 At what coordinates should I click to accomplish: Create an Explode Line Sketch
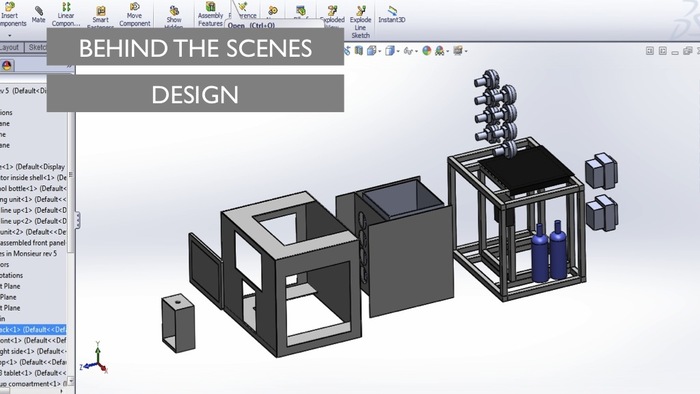coord(360,21)
